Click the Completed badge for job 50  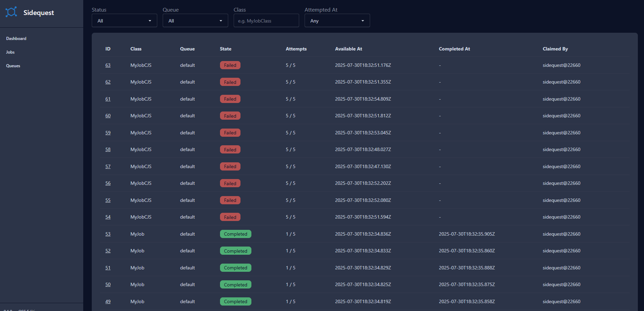point(236,284)
